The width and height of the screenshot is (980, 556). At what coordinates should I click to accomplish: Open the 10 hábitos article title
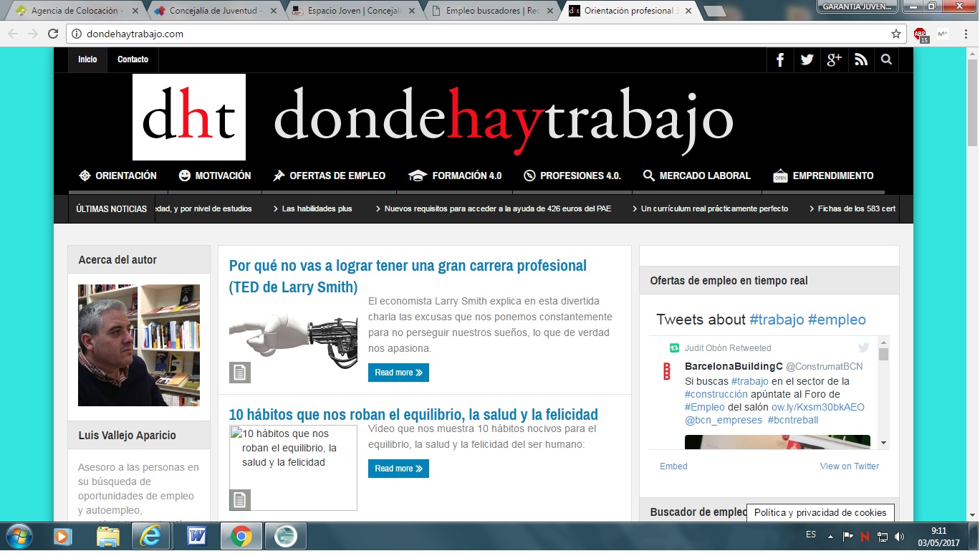413,414
